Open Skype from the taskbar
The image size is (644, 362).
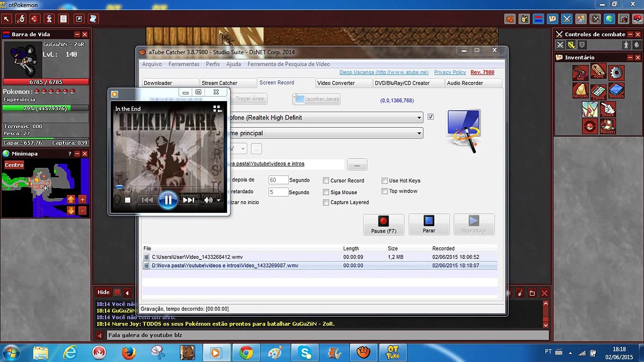coord(305,352)
